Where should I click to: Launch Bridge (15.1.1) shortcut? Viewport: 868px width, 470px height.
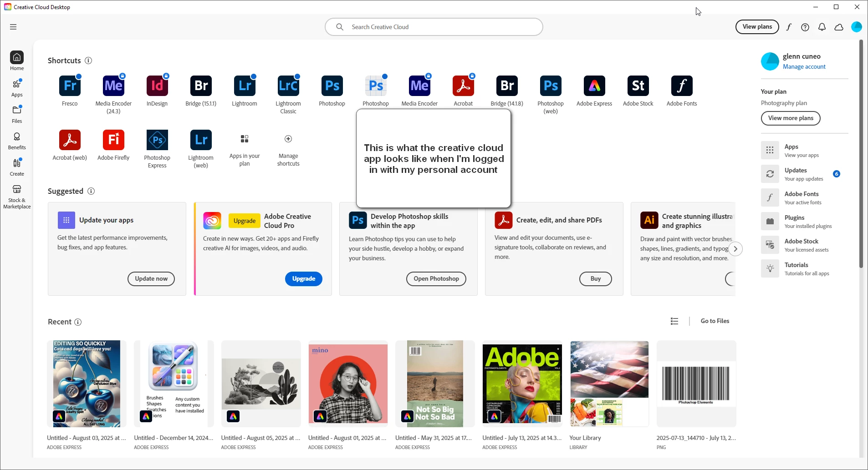pos(201,86)
